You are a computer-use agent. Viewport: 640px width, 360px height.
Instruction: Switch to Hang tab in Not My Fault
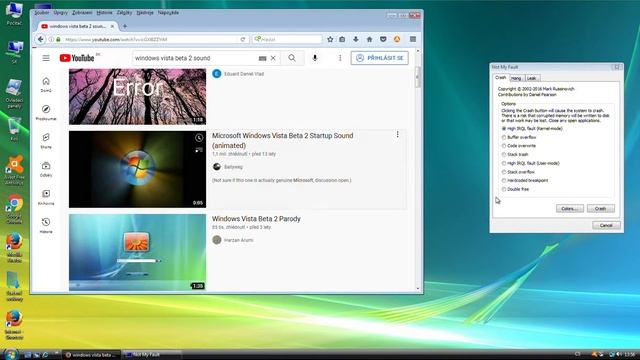pos(516,78)
